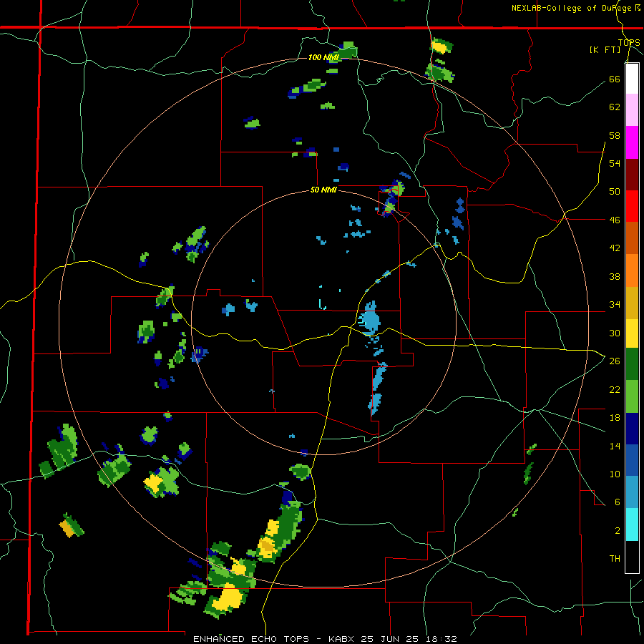Click the legend value '46'
Viewport: 644px width, 644px height.
tap(615, 220)
